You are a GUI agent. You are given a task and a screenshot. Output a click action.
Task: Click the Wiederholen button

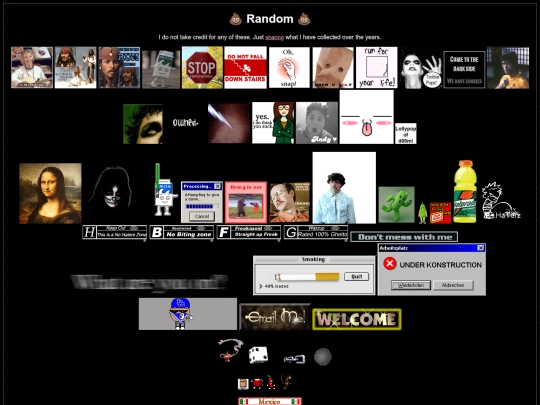(x=411, y=285)
